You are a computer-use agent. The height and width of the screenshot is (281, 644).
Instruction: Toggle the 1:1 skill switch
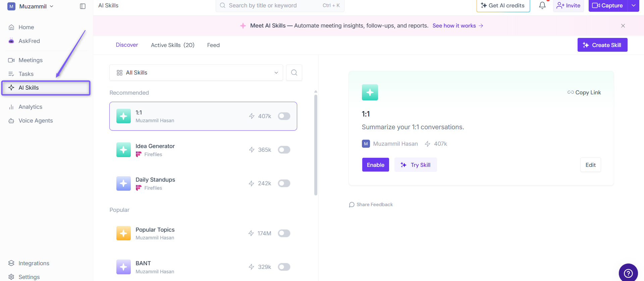click(x=284, y=116)
